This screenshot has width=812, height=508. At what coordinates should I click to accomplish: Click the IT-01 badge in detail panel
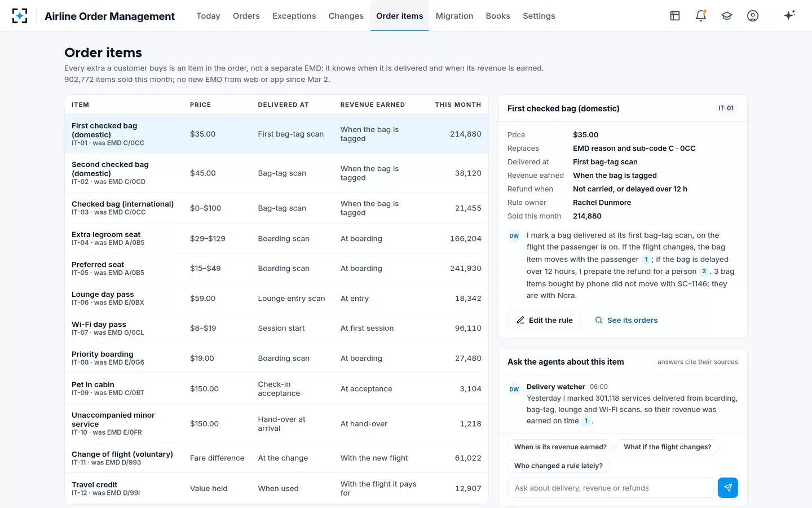726,108
